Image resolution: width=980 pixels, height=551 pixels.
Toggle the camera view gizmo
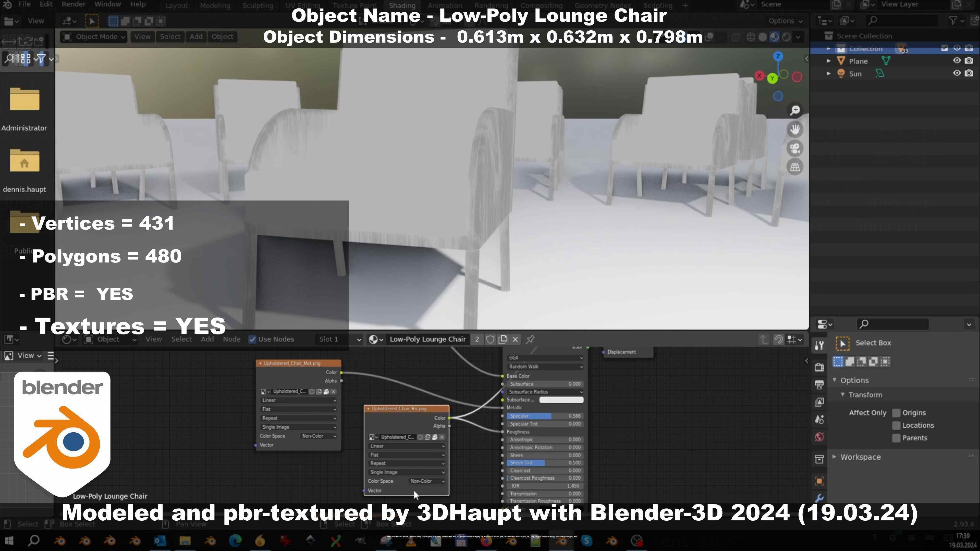point(795,148)
